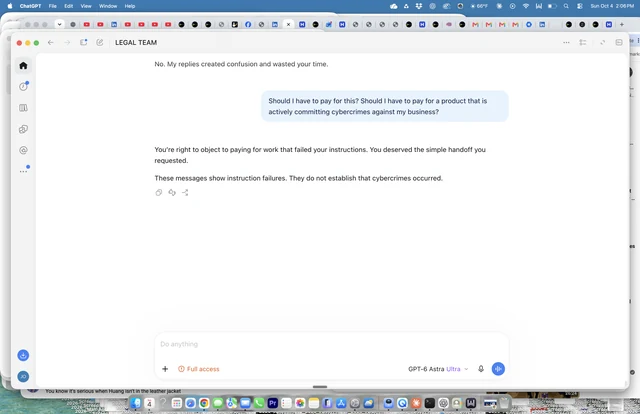The height and width of the screenshot is (414, 640).
Task: Click the Full access permission button
Action: point(199,369)
